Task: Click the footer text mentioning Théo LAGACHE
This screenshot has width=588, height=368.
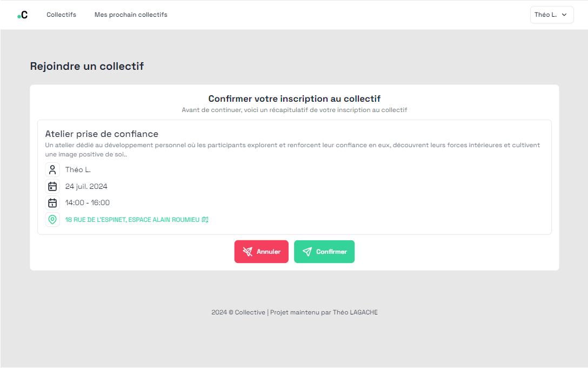Action: coord(295,312)
